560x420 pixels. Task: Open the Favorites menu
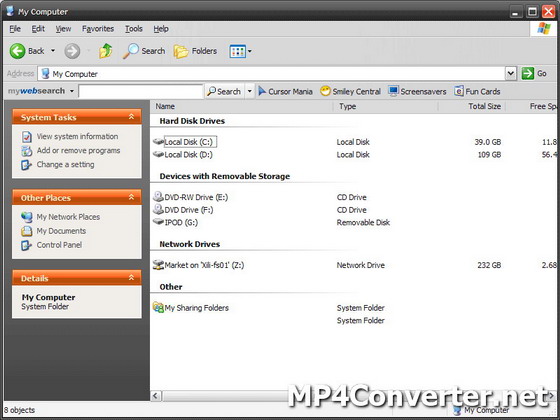pos(98,29)
